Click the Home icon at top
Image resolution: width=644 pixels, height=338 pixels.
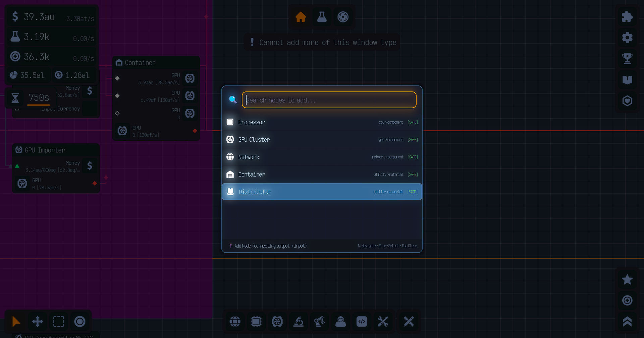pos(301,17)
